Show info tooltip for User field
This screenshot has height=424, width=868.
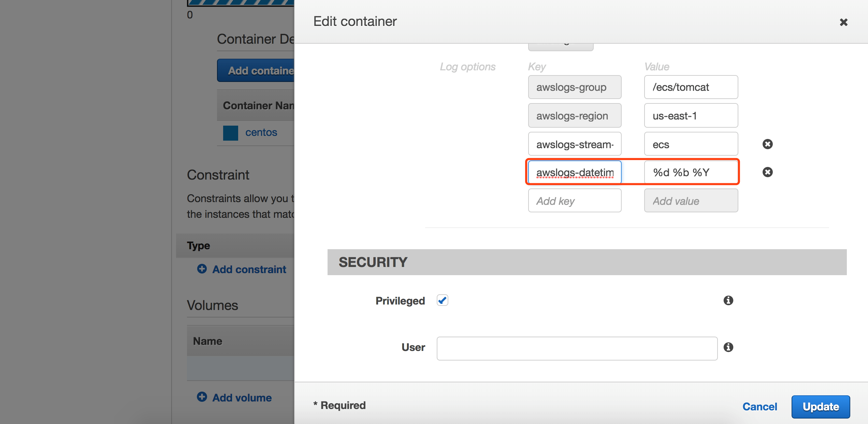(x=728, y=347)
